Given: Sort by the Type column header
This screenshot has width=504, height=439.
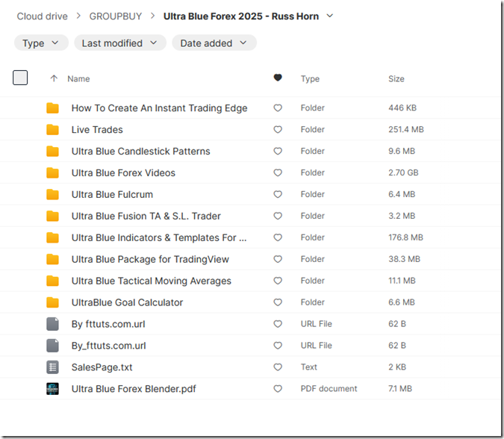Looking at the screenshot, I should click(x=310, y=78).
